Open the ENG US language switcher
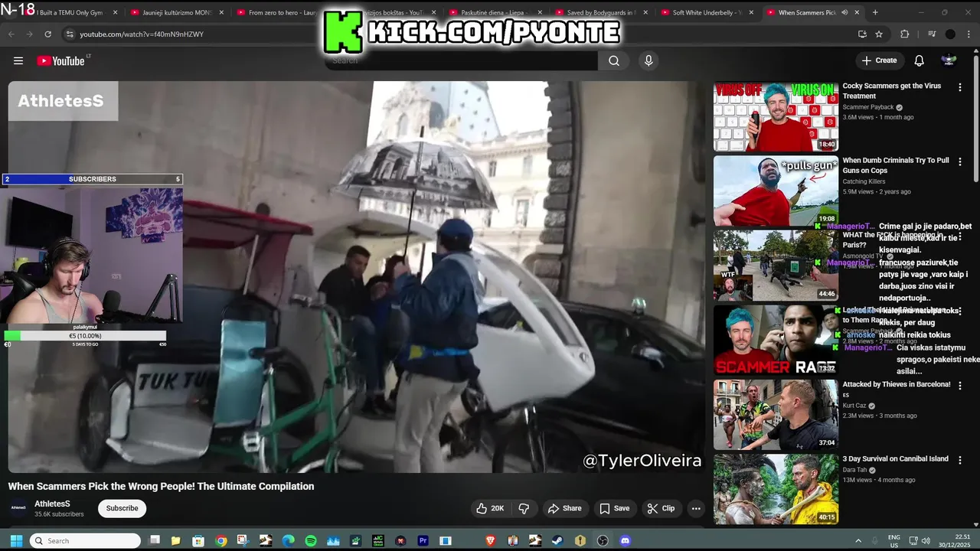 click(x=893, y=540)
